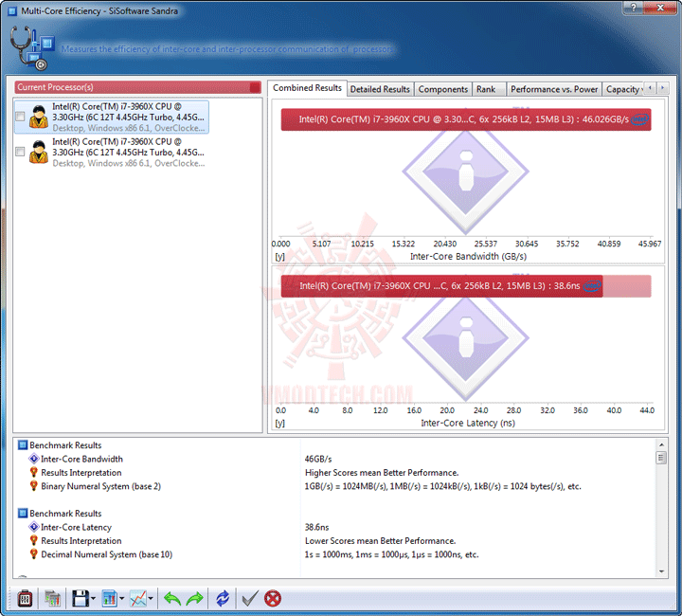Screen dimensions: 682x616
Task: Open the save icon dropdown arrow
Action: pos(93,599)
